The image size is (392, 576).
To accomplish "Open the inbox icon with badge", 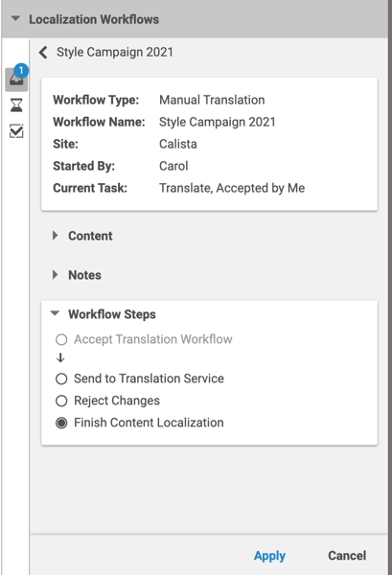I will (16, 80).
